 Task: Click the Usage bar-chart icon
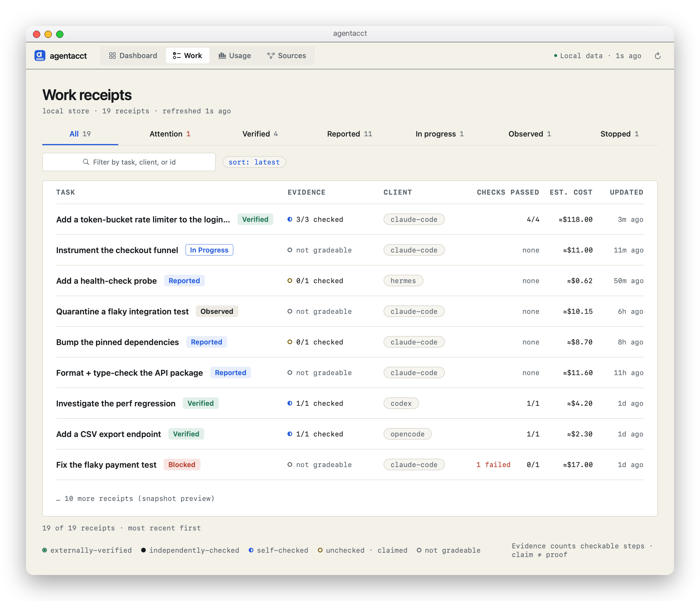[x=222, y=56]
